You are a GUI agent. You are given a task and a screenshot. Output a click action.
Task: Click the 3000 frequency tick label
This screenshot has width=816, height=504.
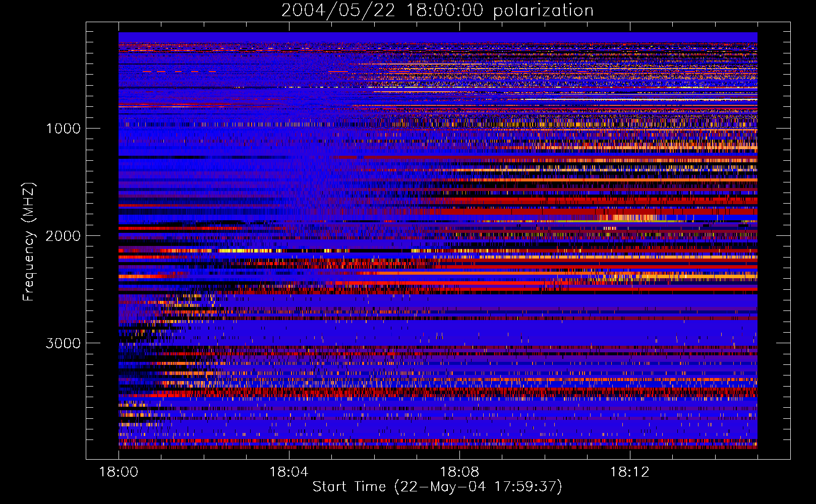pyautogui.click(x=63, y=343)
